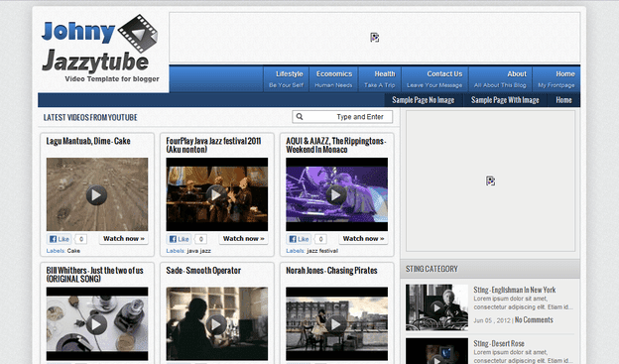Open the java jazz label link

click(x=198, y=251)
